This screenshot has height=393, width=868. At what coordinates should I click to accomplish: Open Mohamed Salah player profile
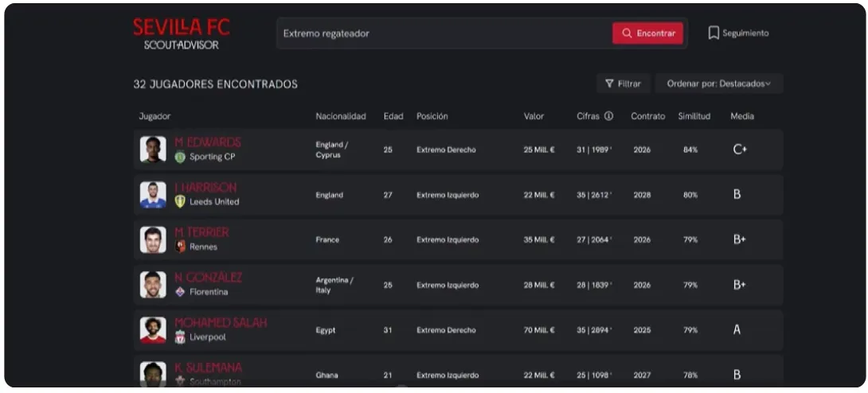[x=221, y=323]
